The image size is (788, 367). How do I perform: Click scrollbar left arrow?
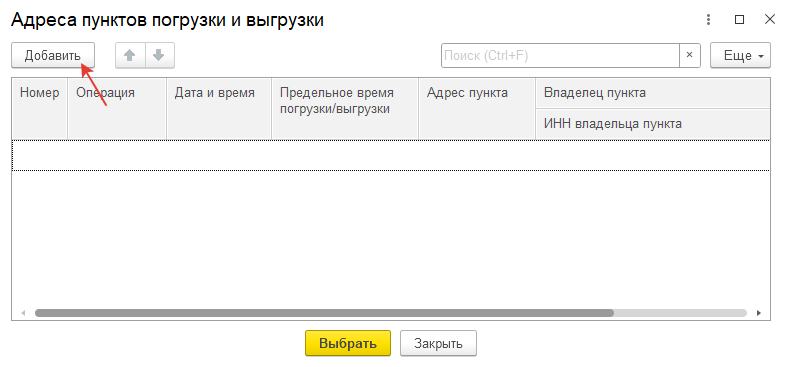[23, 313]
